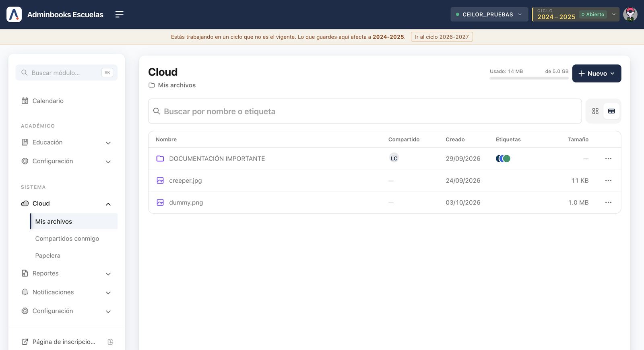Click the Adminbooks logo icon
The width and height of the screenshot is (644, 350).
click(14, 14)
